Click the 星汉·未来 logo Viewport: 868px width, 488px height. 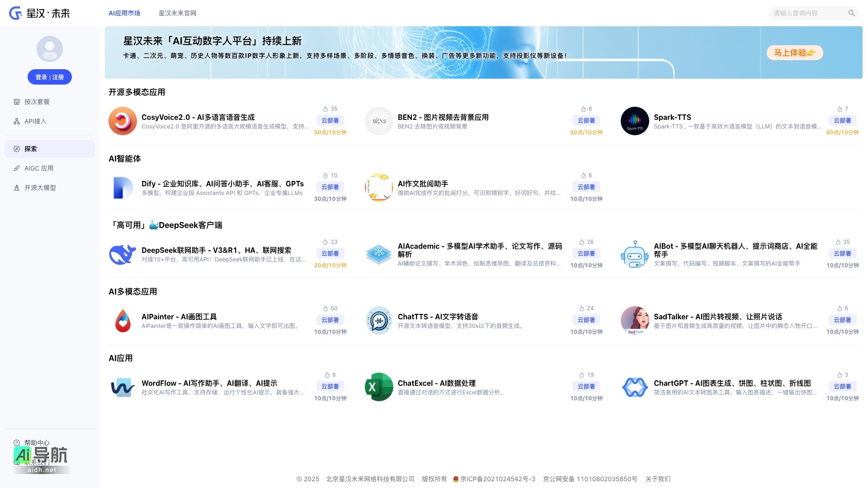41,13
